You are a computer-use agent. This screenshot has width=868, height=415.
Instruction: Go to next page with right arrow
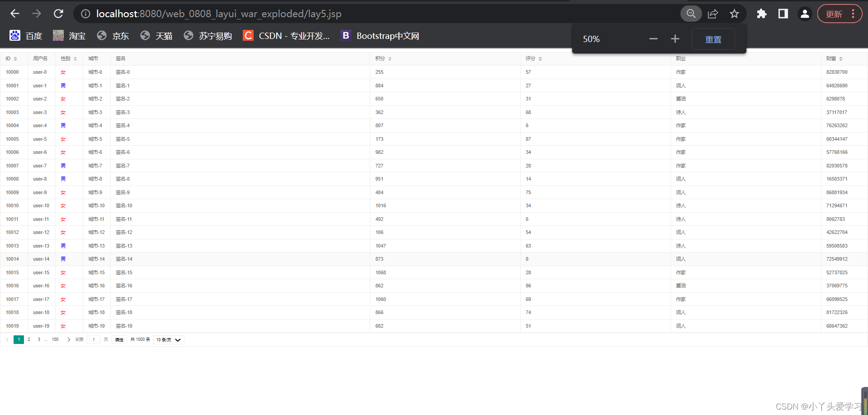pos(69,340)
